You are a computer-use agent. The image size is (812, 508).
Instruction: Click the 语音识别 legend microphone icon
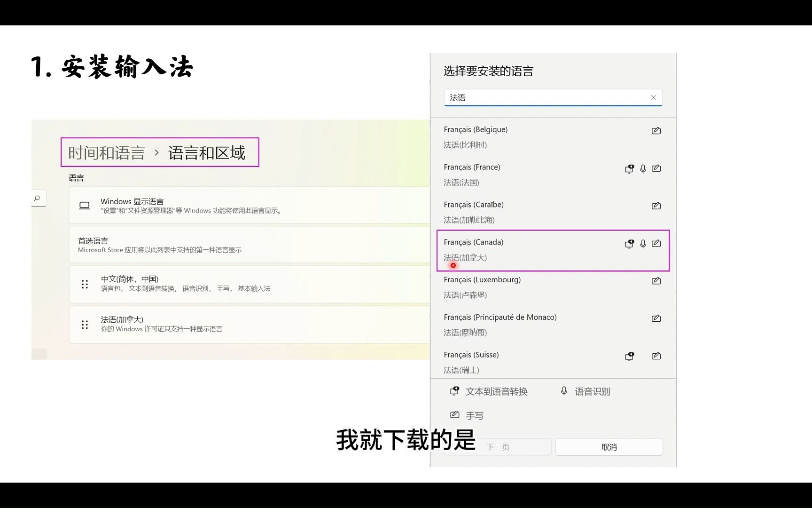pos(564,391)
